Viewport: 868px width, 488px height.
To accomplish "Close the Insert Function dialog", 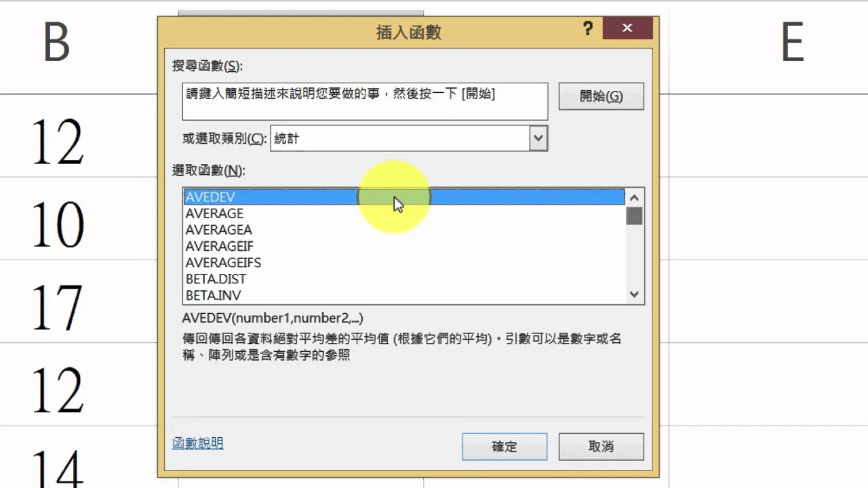I will 627,28.
